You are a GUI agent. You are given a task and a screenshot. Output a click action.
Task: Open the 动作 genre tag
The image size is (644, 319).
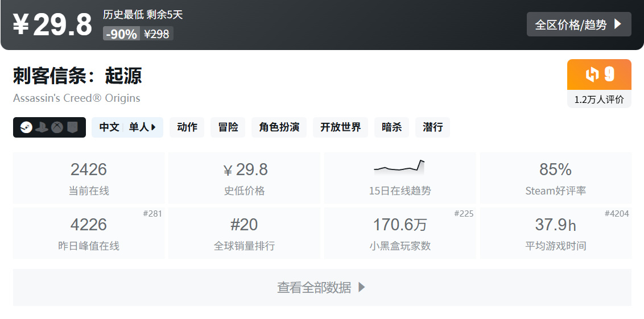tap(187, 127)
